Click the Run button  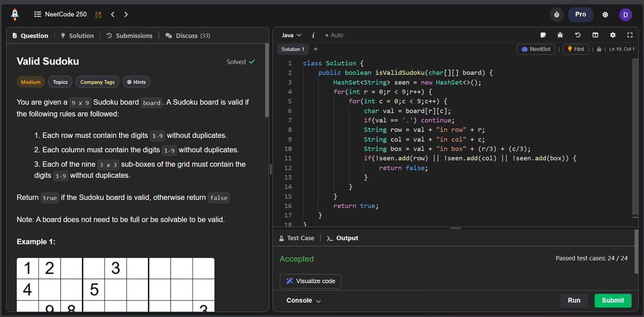pos(574,300)
